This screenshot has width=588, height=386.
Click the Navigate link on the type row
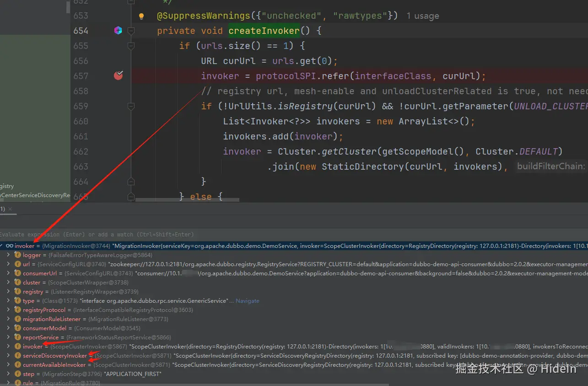[x=247, y=301]
